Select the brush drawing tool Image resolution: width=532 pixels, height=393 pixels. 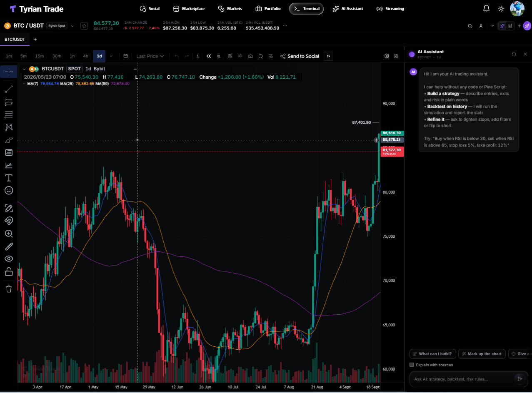(9, 140)
